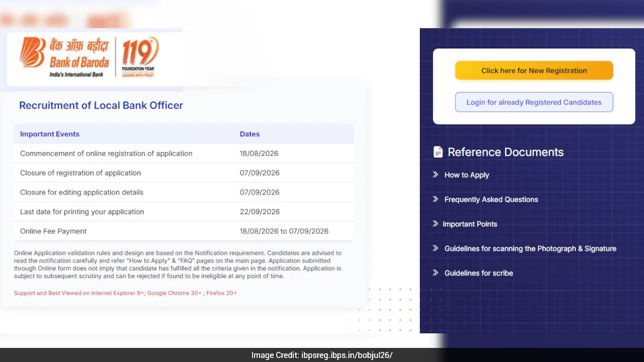Click the Recruitment of Local Bank Officer heading

click(101, 105)
